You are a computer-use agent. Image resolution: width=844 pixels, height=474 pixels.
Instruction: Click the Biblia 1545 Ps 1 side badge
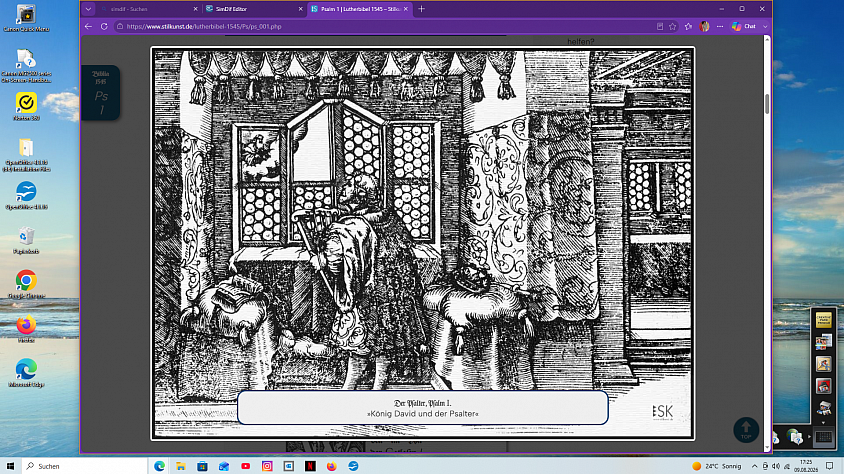[x=101, y=93]
